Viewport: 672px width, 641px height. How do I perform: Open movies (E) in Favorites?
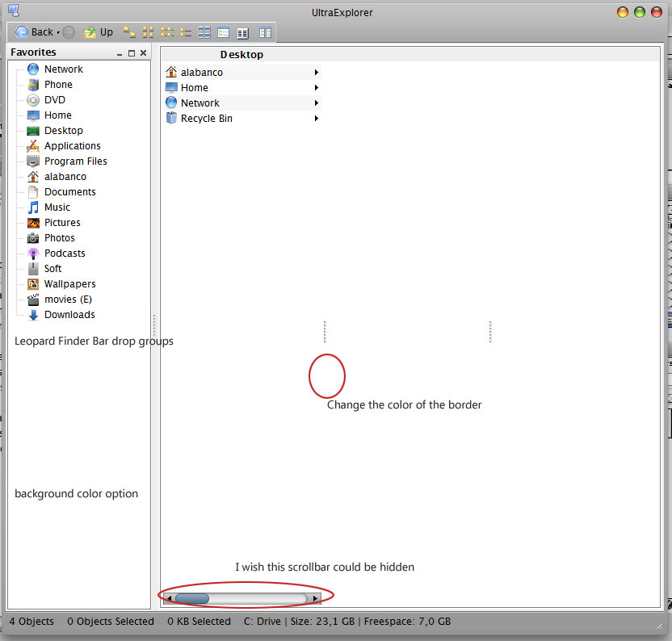point(68,300)
